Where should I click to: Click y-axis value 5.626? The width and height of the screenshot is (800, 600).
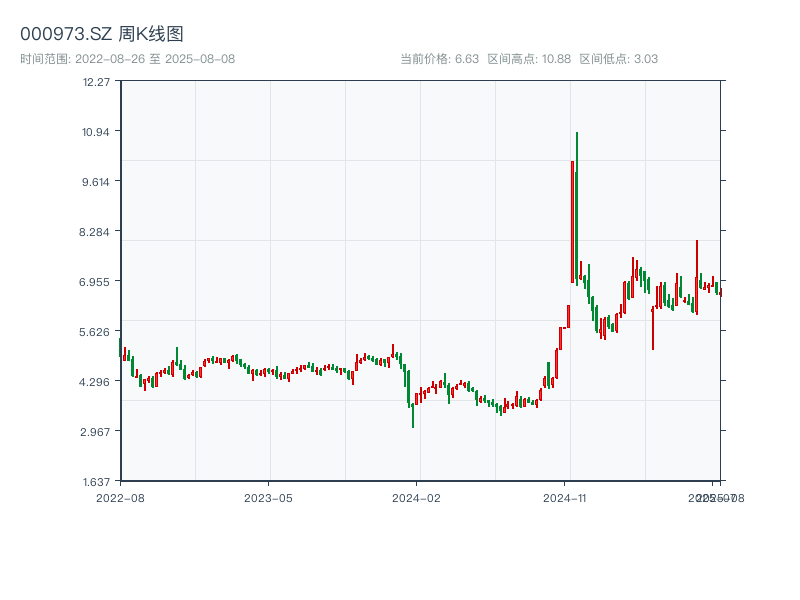pos(94,332)
